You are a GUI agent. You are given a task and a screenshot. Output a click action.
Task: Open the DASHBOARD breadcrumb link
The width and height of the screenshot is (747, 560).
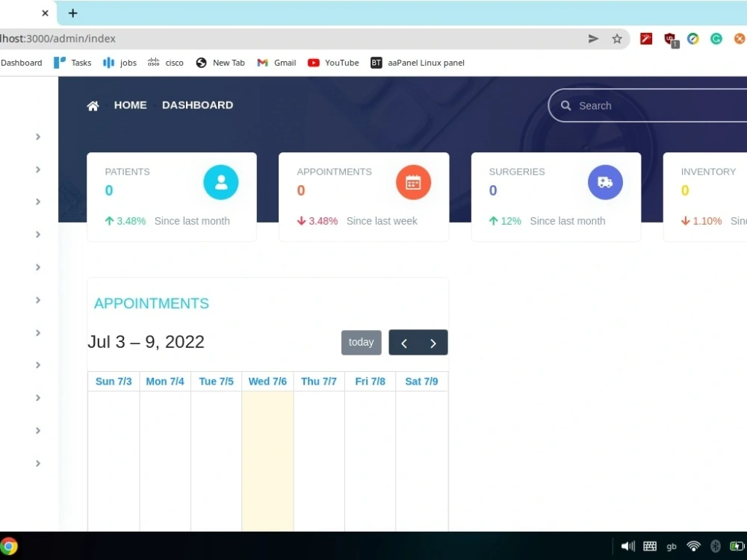point(197,105)
